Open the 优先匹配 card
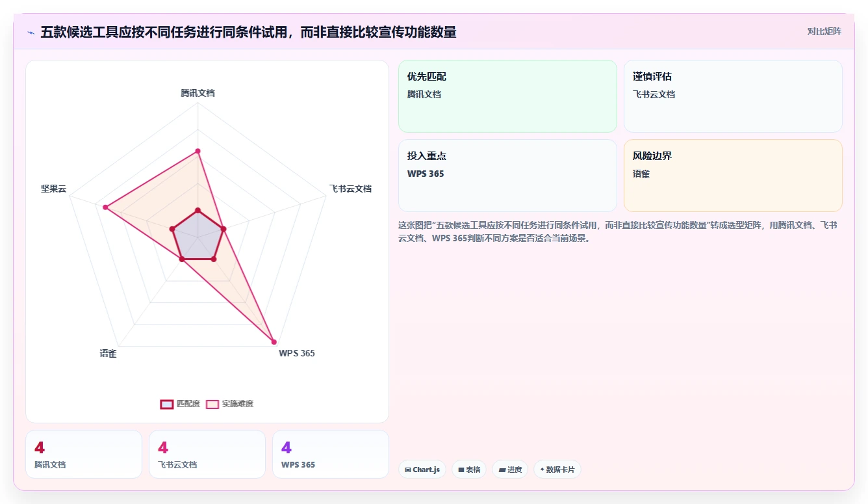The image size is (868, 504). point(507,96)
